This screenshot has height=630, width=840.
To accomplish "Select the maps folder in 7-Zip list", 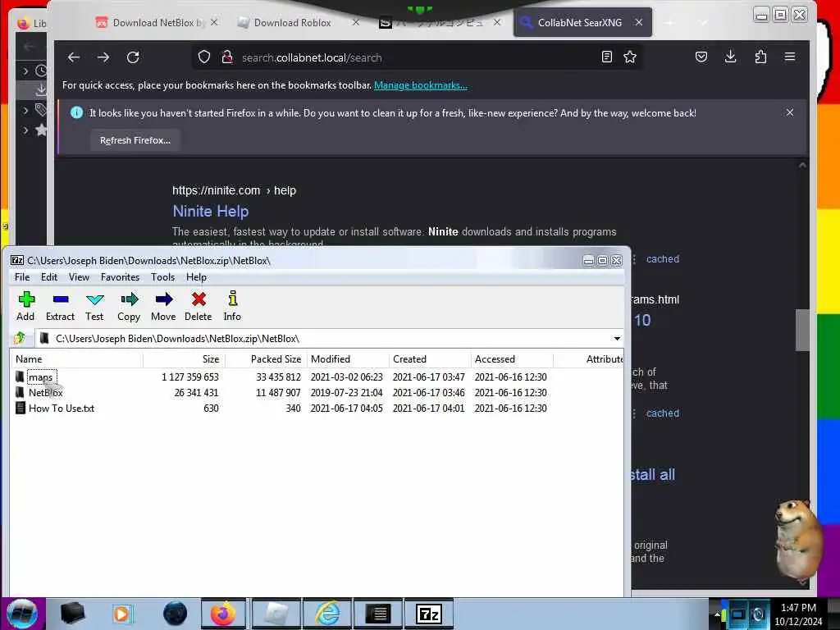I will [41, 377].
